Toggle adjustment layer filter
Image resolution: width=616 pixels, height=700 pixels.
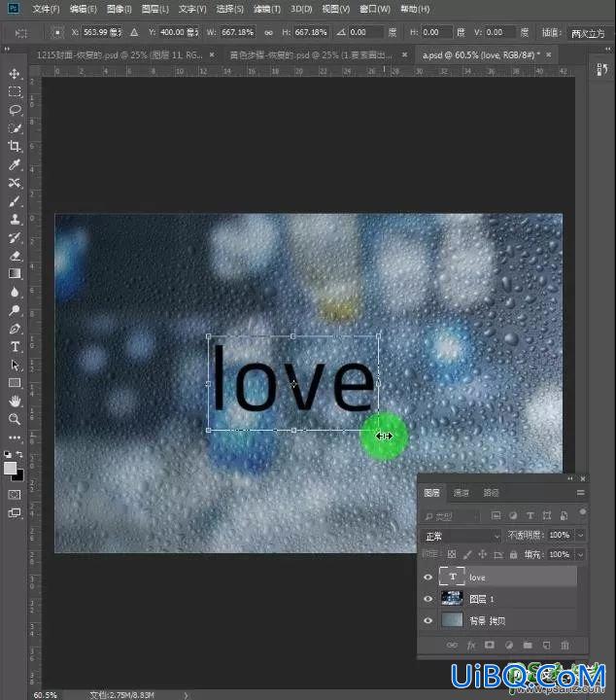coord(513,515)
